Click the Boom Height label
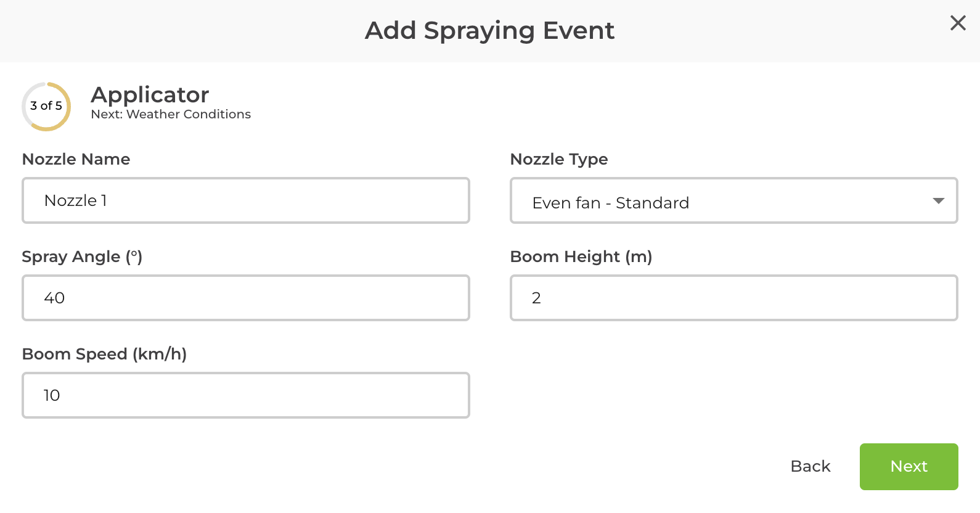The height and width of the screenshot is (513, 980). pos(581,256)
